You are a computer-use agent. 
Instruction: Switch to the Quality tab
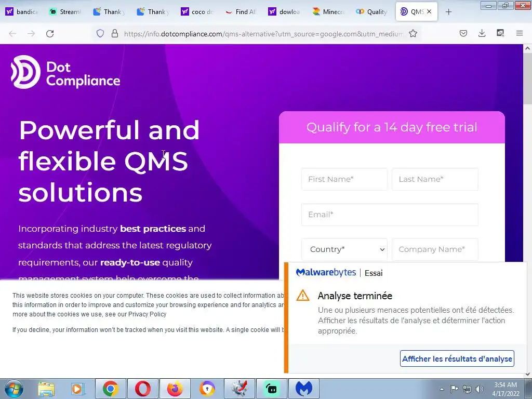pos(372,12)
